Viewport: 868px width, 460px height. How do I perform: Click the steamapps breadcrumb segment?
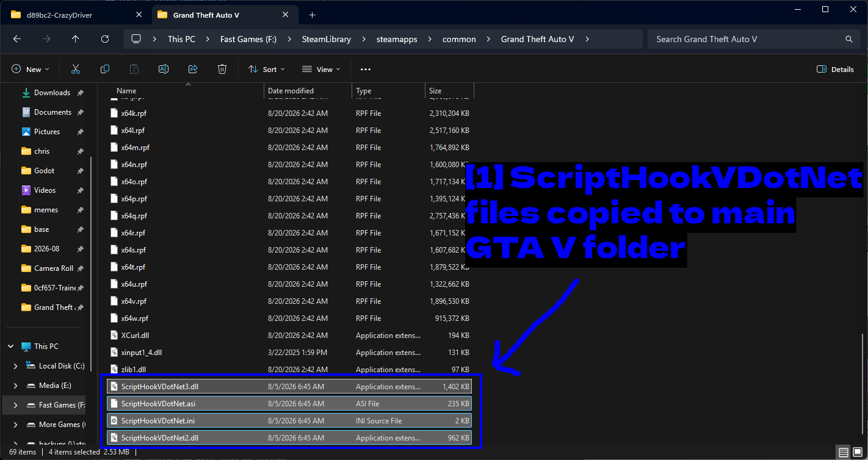coord(397,39)
